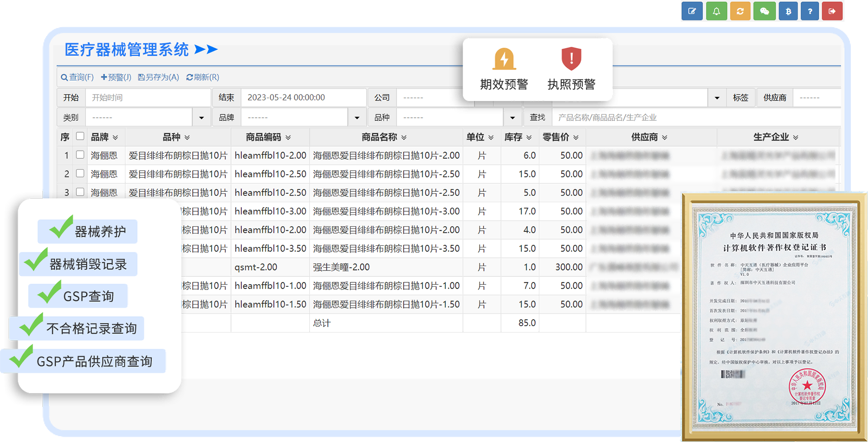Expand the 品种 variety filter dropdown

(512, 118)
